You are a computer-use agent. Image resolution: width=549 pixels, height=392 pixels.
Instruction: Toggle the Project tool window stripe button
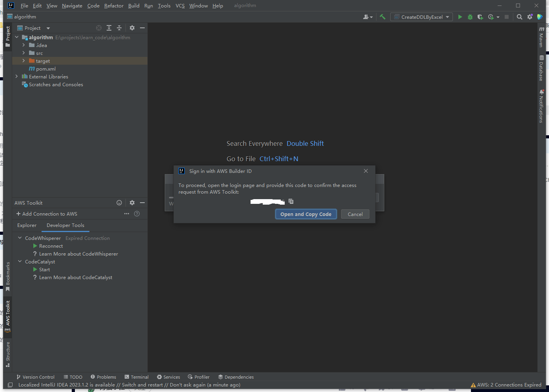(x=7, y=36)
